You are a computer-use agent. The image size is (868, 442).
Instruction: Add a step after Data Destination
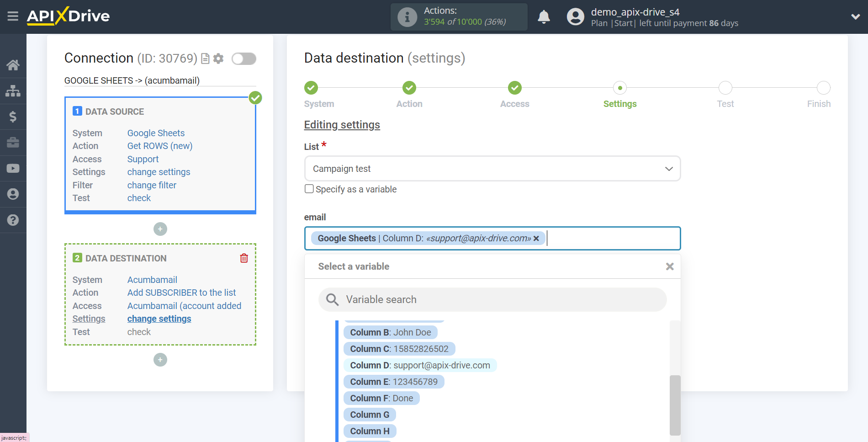[x=160, y=360]
